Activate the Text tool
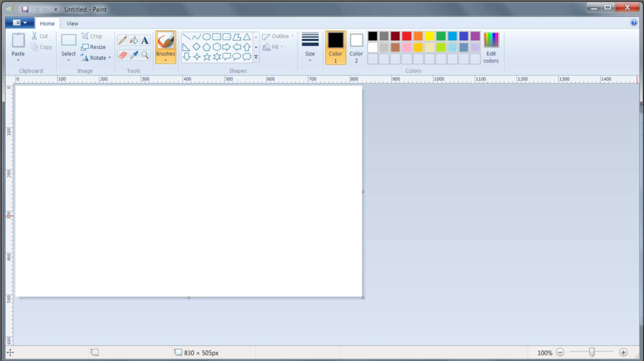644x361 pixels. (x=145, y=40)
